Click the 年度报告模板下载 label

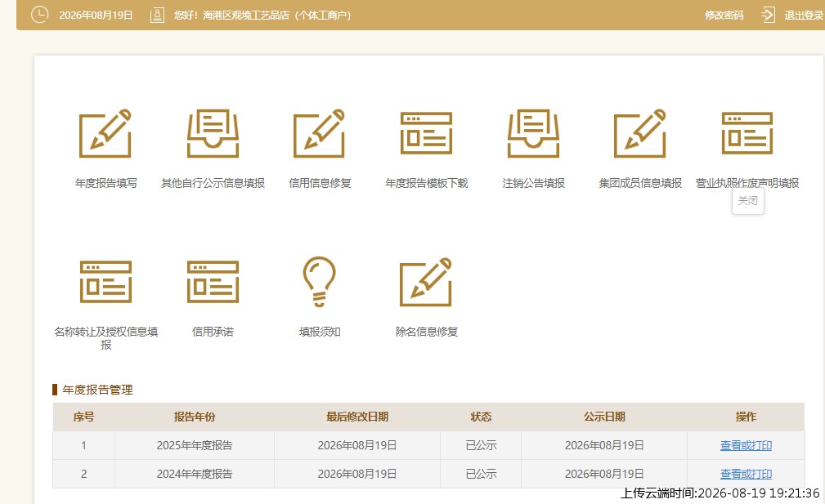tap(427, 183)
